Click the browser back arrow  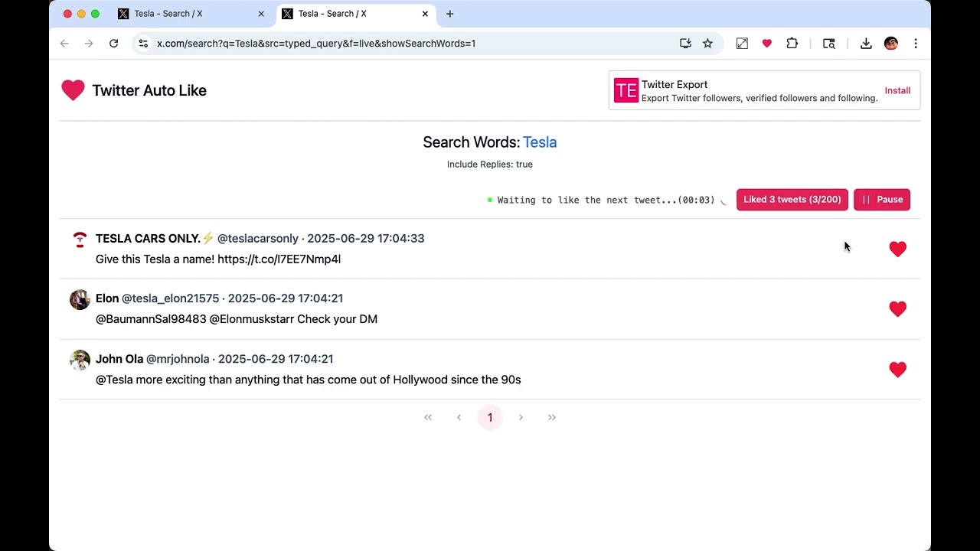pos(64,44)
